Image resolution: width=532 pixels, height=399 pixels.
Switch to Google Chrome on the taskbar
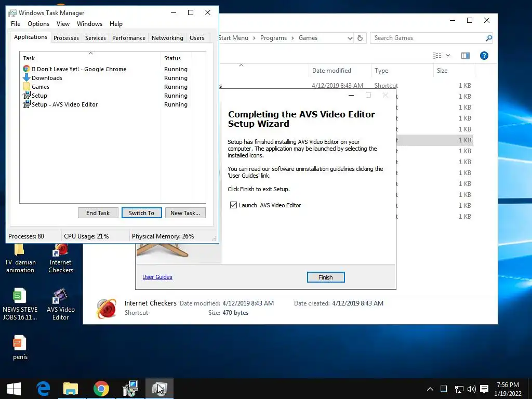[101, 389]
